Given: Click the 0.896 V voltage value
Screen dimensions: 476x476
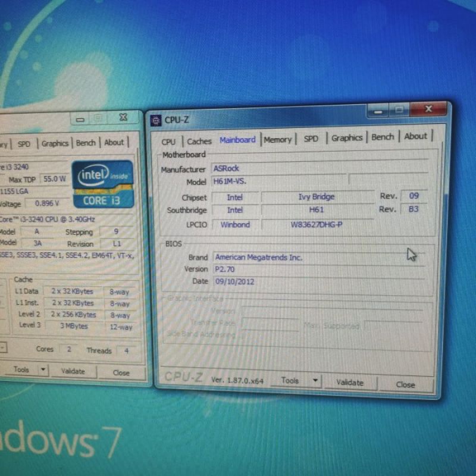Looking at the screenshot, I should 47,203.
